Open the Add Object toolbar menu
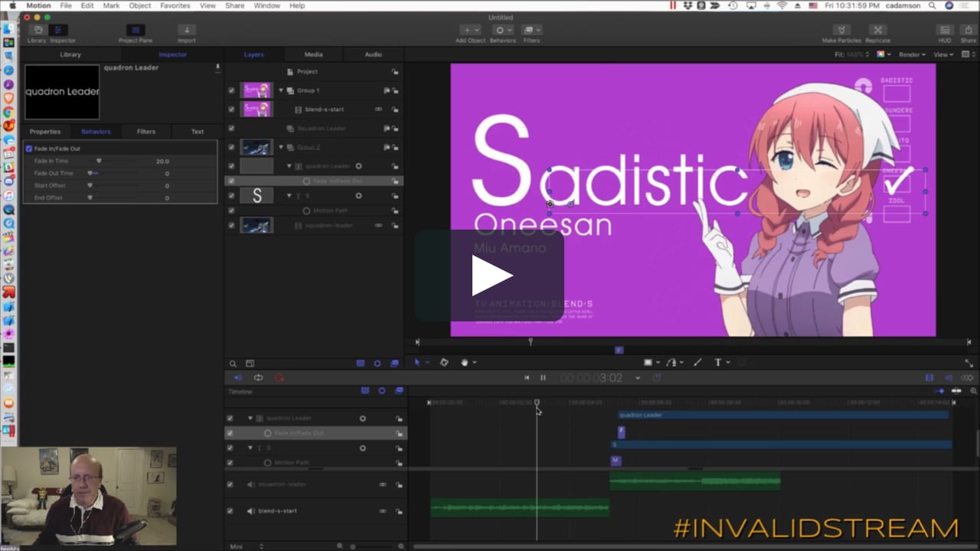 [471, 30]
